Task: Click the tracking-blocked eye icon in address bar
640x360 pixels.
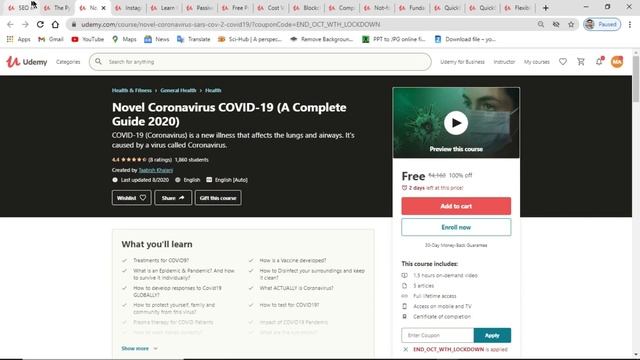Action: point(556,24)
